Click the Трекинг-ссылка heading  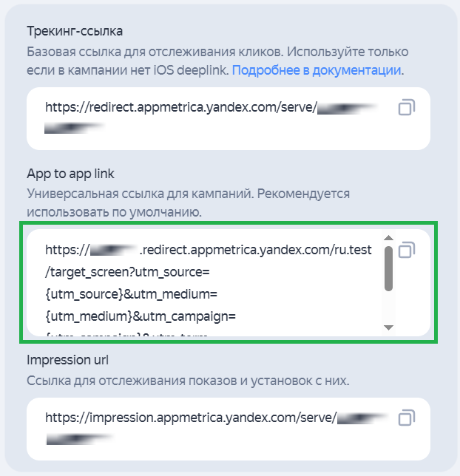75,31
